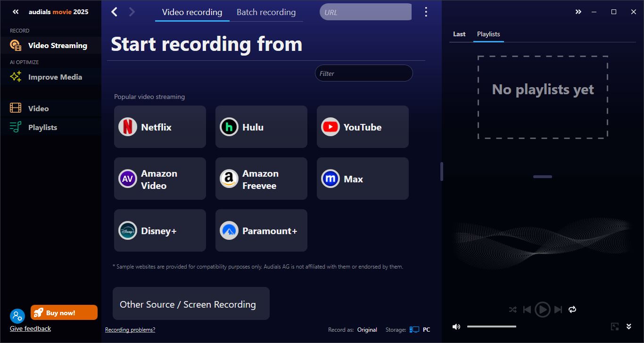Click the Amazon Freevee logo icon

tap(229, 179)
